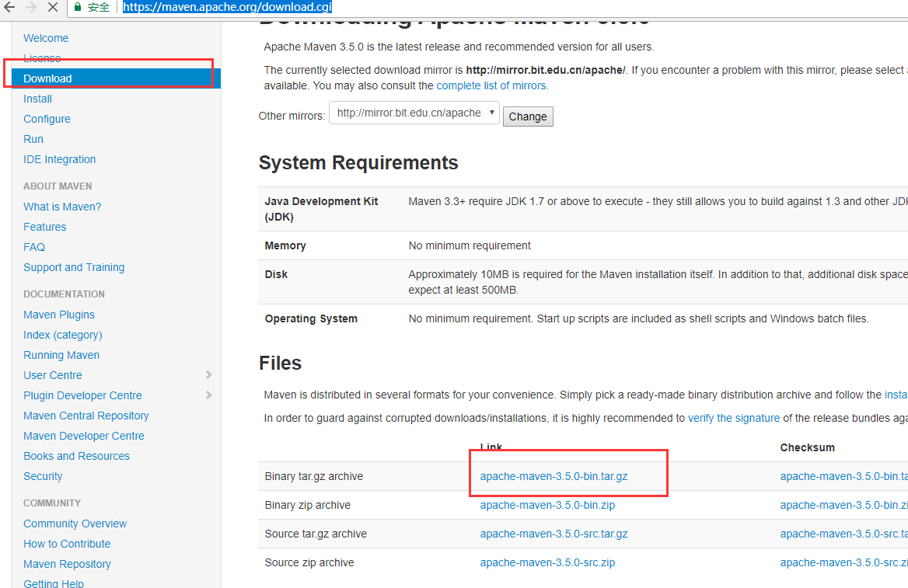Select the URL in address bar
The height and width of the screenshot is (588, 908).
227,7
